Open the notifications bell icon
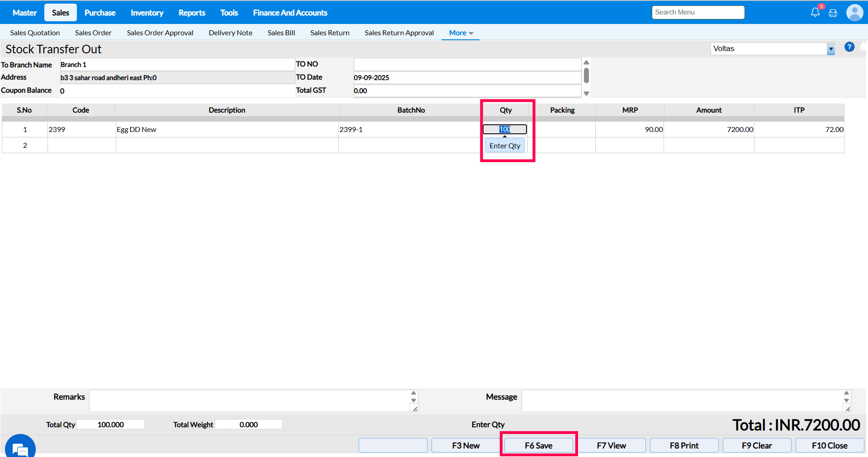 tap(815, 13)
